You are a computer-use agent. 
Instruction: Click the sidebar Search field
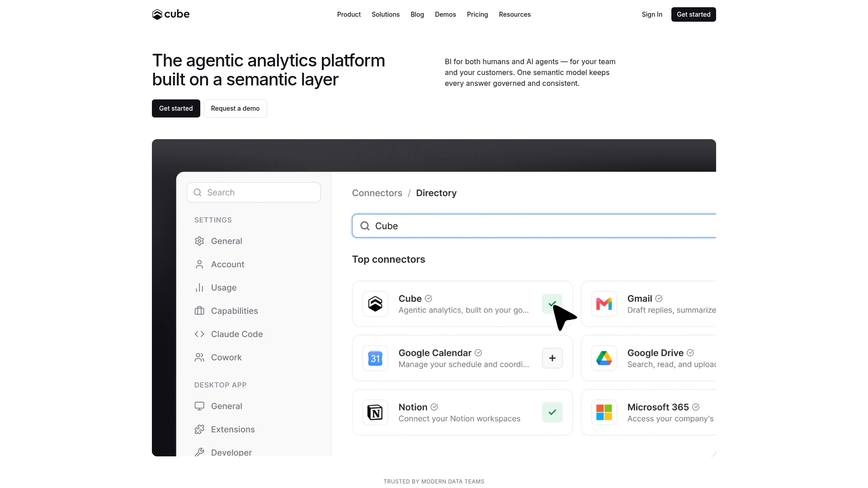pos(254,192)
